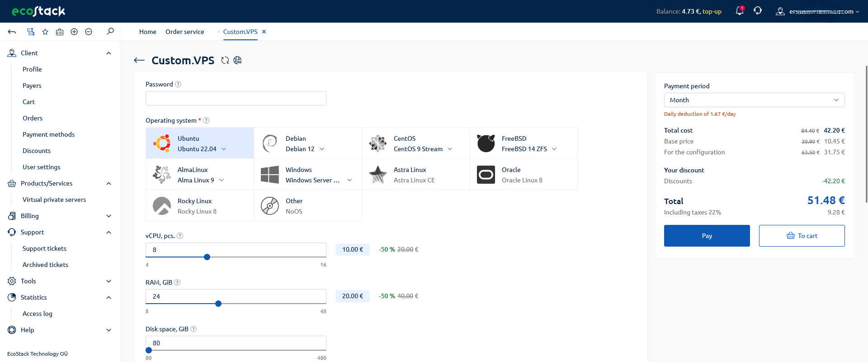Screen dimensions: 868x362
Task: Open the support headset icon in header
Action: click(x=758, y=11)
